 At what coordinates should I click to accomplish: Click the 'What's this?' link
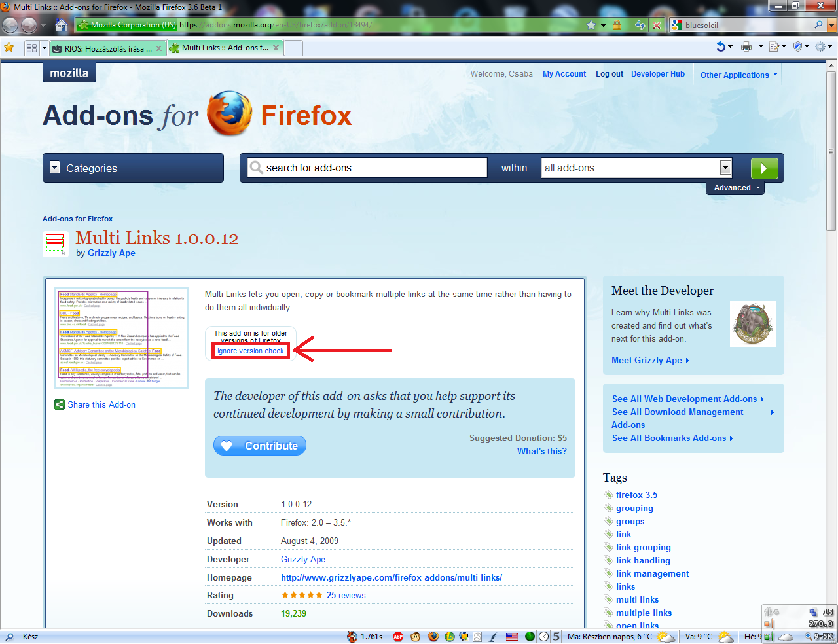pyautogui.click(x=542, y=451)
